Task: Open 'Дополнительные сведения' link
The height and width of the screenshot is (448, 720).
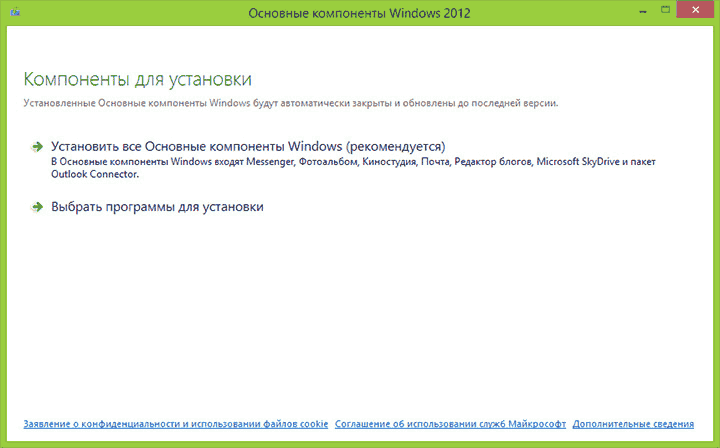Action: click(x=633, y=424)
